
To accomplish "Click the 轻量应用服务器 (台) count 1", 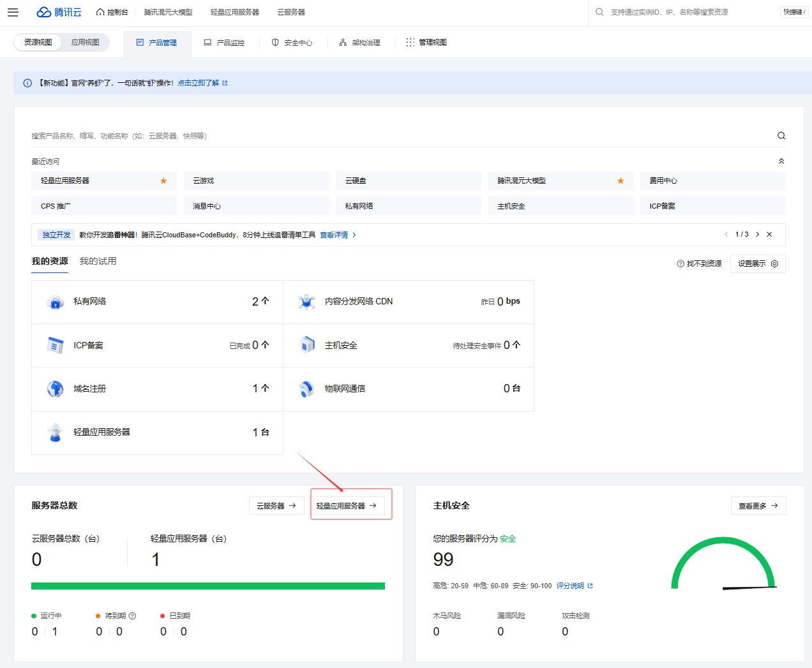I will pos(156,560).
